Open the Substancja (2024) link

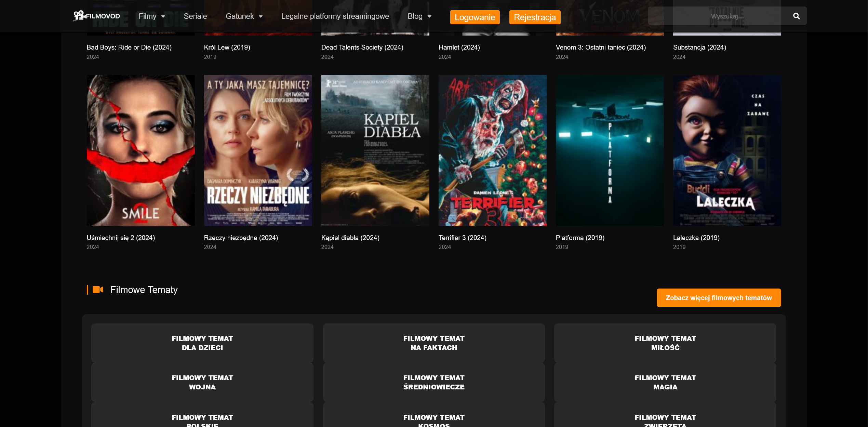coord(699,48)
